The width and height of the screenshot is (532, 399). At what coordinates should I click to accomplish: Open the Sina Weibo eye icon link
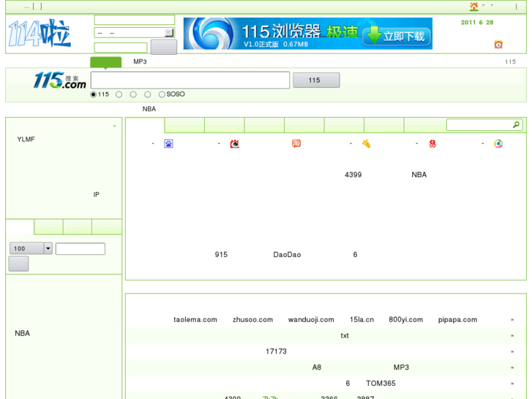tap(234, 143)
